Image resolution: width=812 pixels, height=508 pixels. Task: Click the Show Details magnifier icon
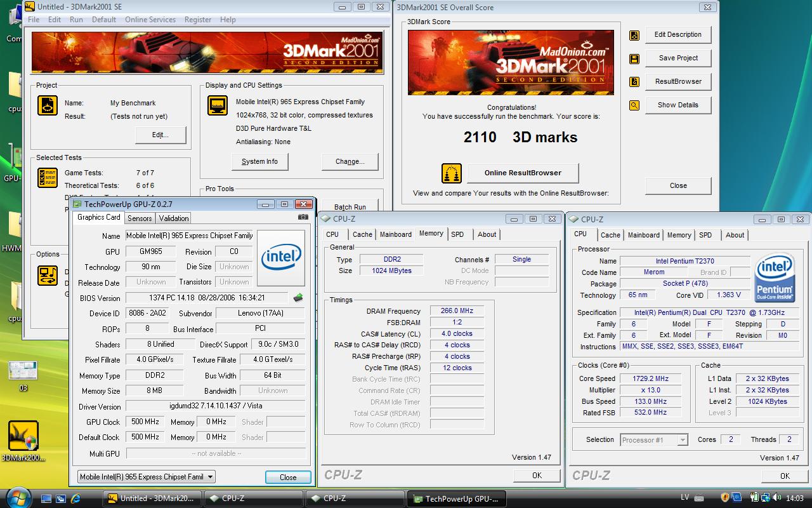tap(634, 105)
